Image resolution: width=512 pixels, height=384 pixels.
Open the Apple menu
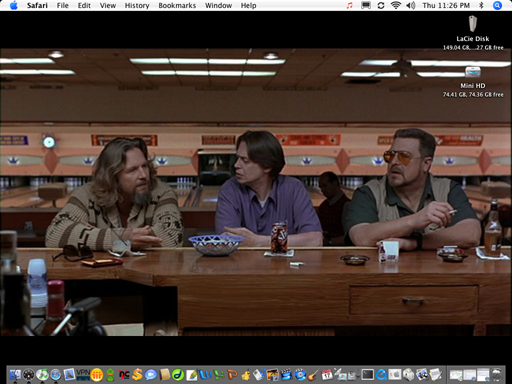pos(13,5)
